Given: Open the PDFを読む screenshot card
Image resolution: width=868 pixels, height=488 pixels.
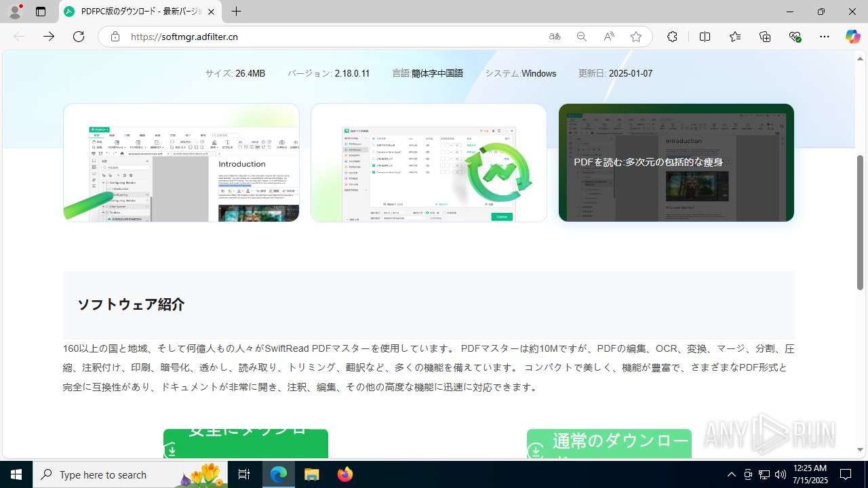Looking at the screenshot, I should [676, 163].
